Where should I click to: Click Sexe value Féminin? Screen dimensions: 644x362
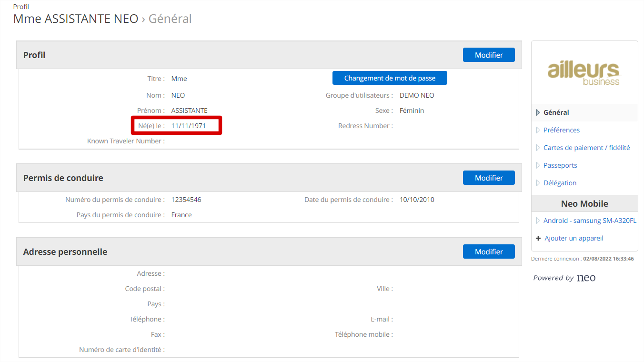[x=412, y=111]
